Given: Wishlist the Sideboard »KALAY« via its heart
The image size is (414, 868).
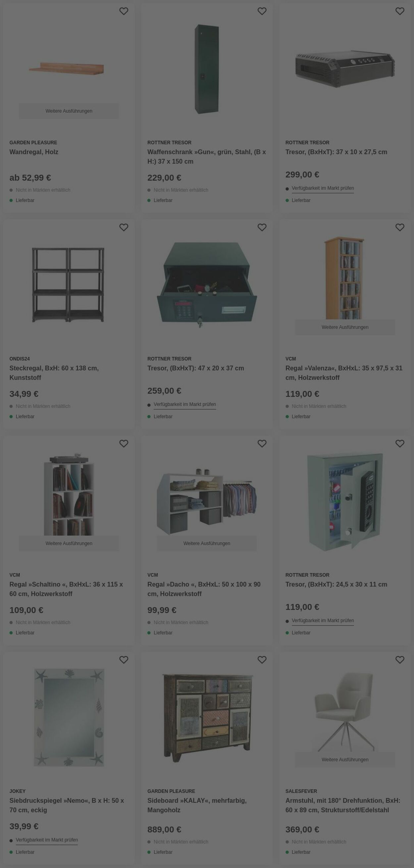Looking at the screenshot, I should point(262,660).
